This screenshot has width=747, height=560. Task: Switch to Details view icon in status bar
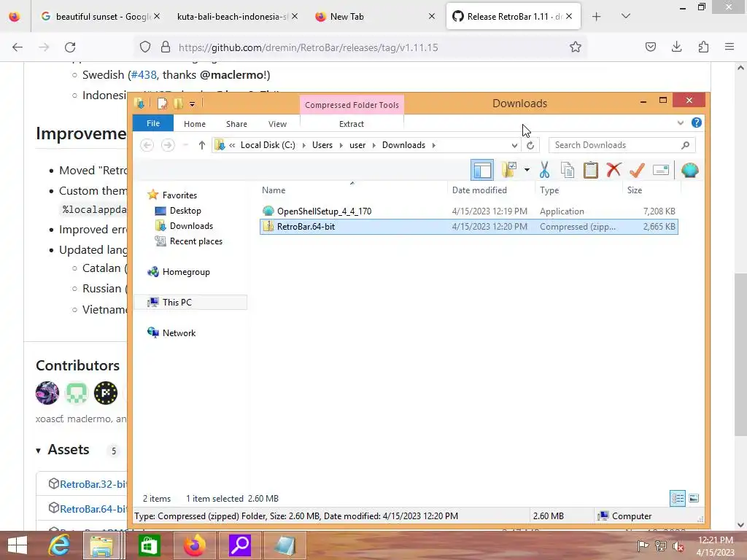click(678, 499)
